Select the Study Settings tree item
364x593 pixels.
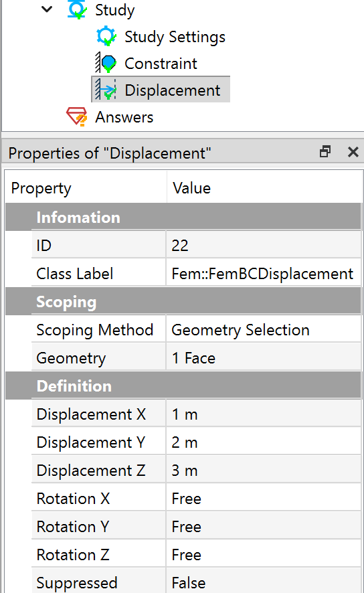point(175,37)
